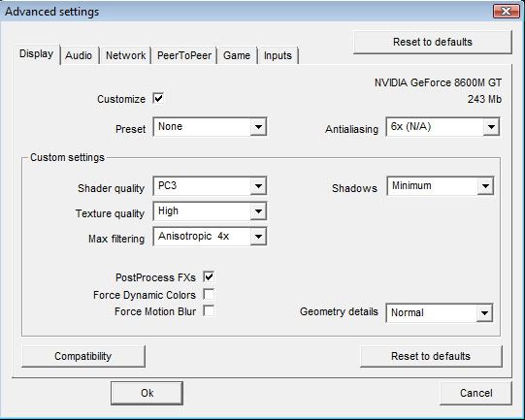Image resolution: width=525 pixels, height=420 pixels.
Task: Click the Compatibility button
Action: 83,356
